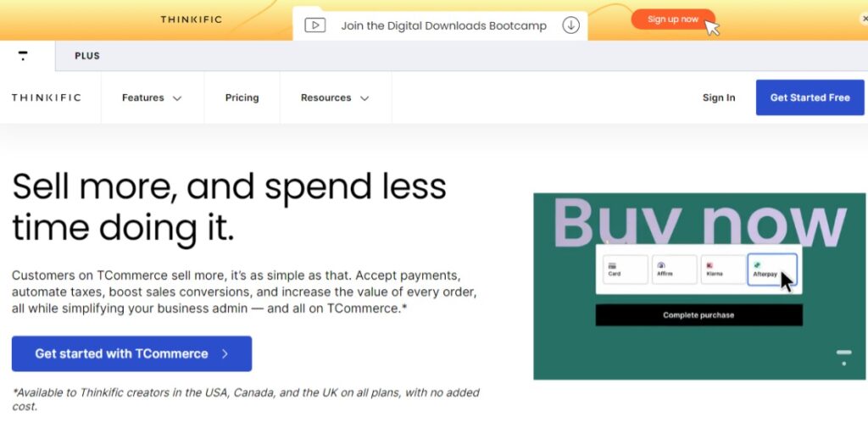868x439 pixels.
Task: Select the Card payment option
Action: pyautogui.click(x=625, y=269)
